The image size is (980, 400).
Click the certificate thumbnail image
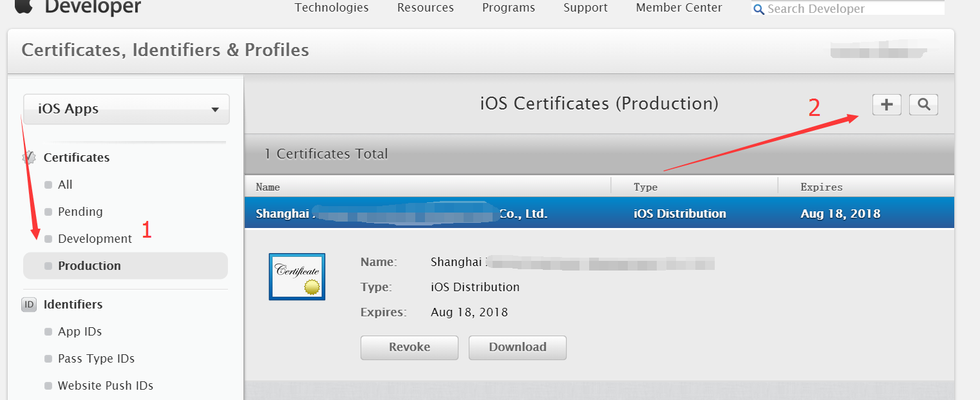click(297, 276)
